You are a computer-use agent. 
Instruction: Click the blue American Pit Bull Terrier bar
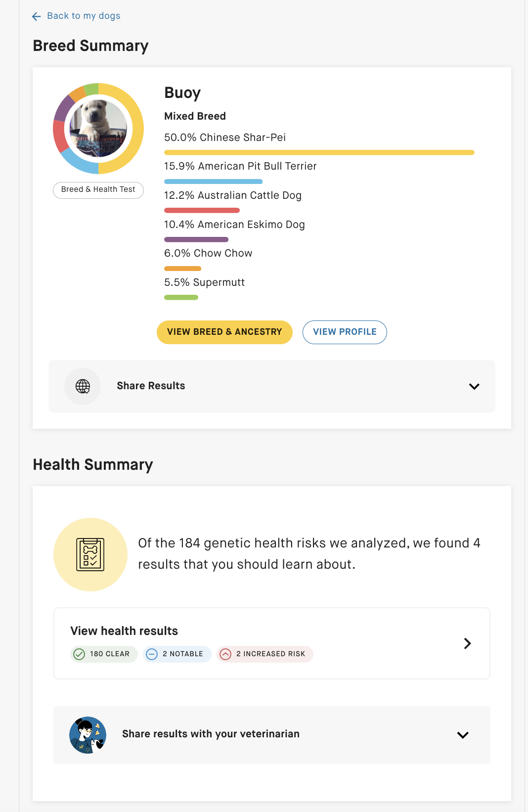pos(213,181)
